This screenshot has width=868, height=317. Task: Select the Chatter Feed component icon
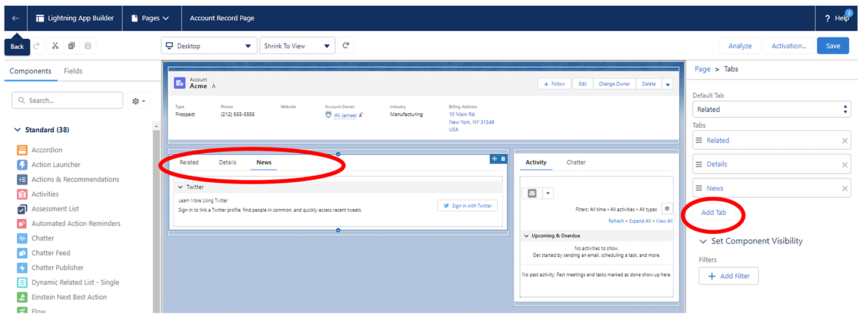22,253
